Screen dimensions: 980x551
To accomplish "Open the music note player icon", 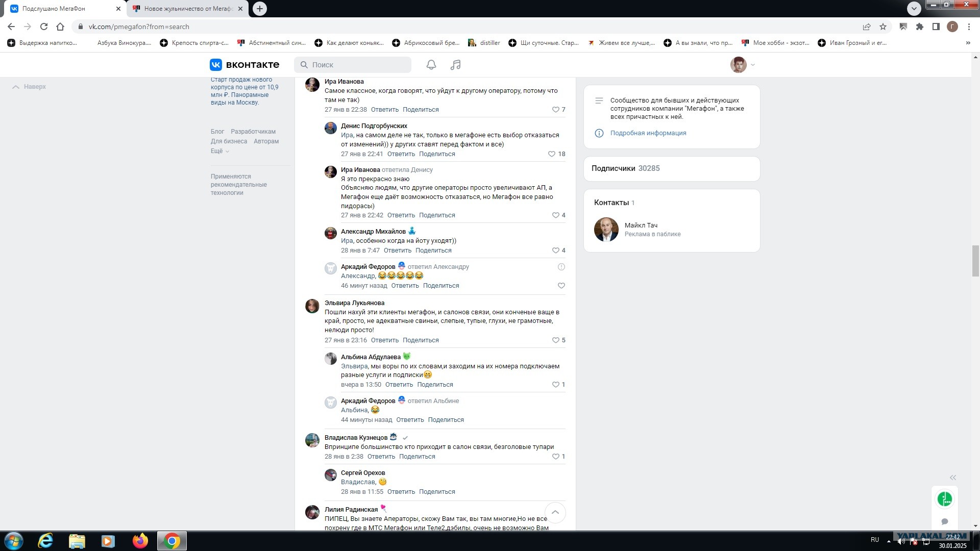I will pyautogui.click(x=456, y=65).
